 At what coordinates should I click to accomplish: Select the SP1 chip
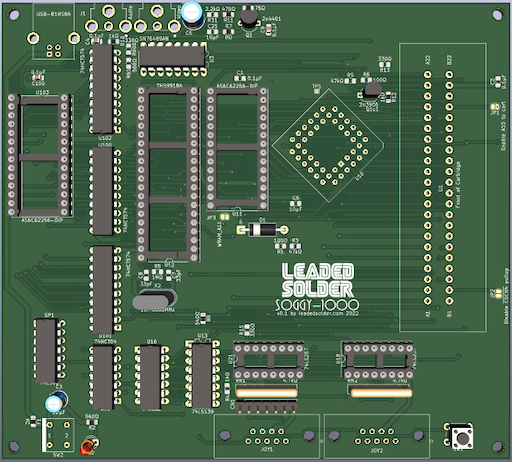(49, 351)
